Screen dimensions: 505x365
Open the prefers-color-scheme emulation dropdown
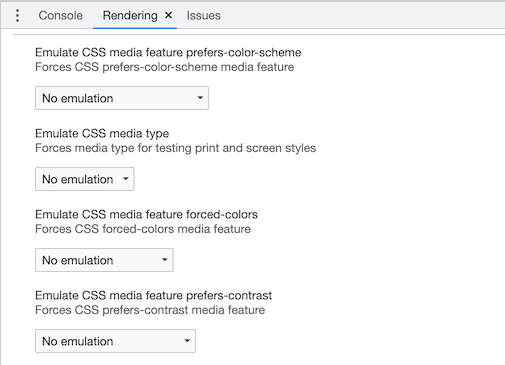(122, 98)
